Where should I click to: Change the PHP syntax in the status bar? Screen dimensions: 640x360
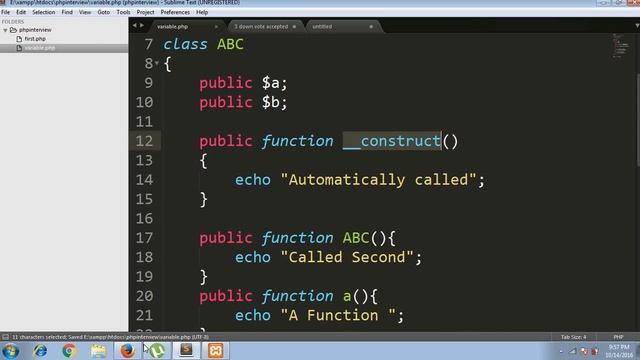pyautogui.click(x=618, y=337)
